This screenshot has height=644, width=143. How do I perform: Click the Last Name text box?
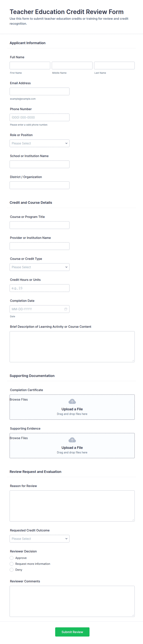pyautogui.click(x=114, y=66)
